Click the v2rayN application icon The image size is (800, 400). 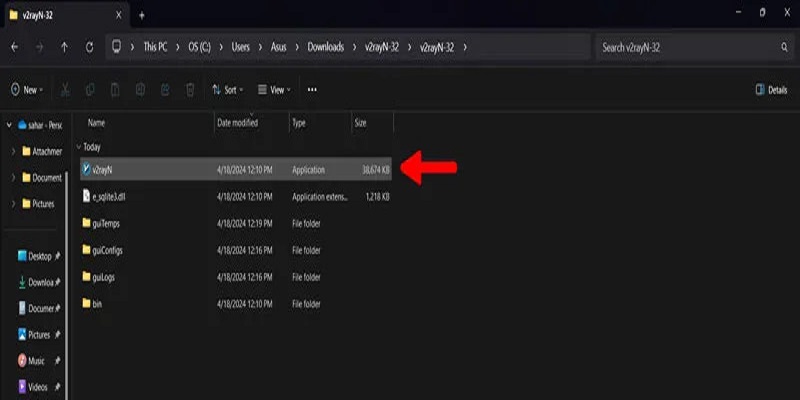tap(86, 169)
